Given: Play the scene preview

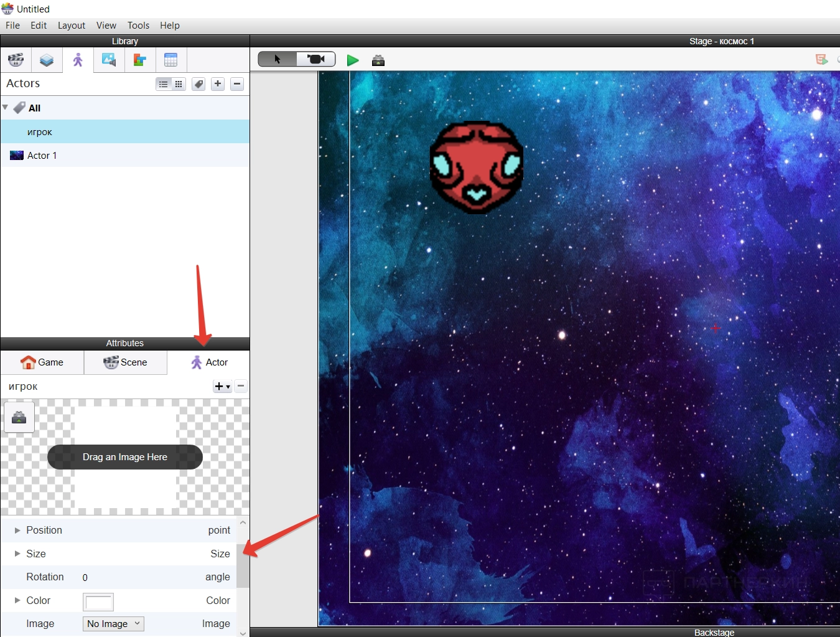Looking at the screenshot, I should pos(353,60).
